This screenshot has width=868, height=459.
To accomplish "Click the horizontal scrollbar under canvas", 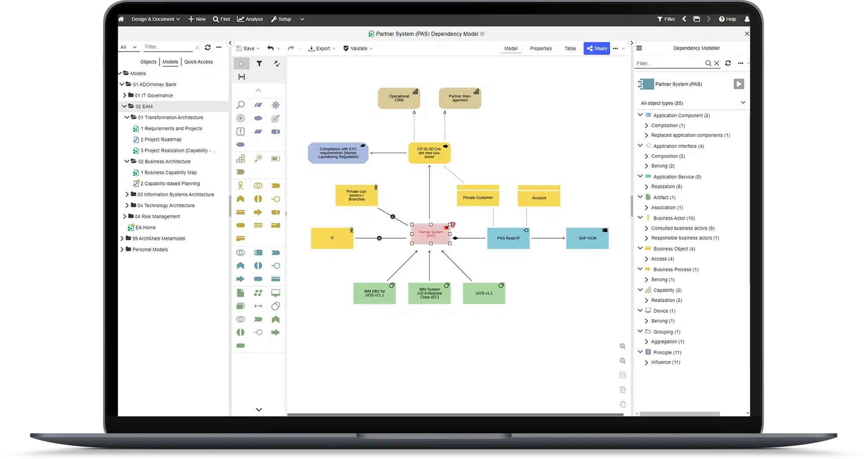I will coord(455,414).
